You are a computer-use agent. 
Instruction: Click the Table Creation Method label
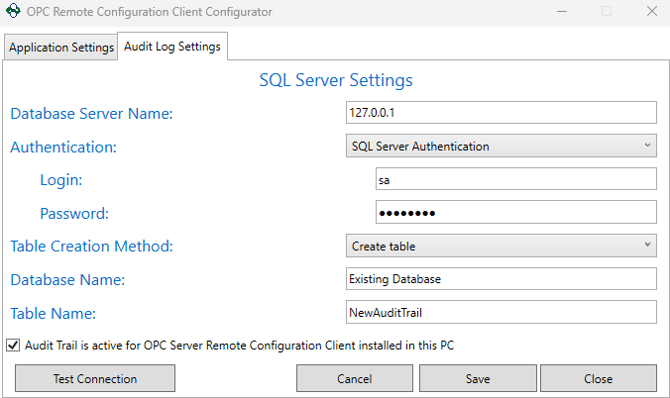tap(91, 246)
